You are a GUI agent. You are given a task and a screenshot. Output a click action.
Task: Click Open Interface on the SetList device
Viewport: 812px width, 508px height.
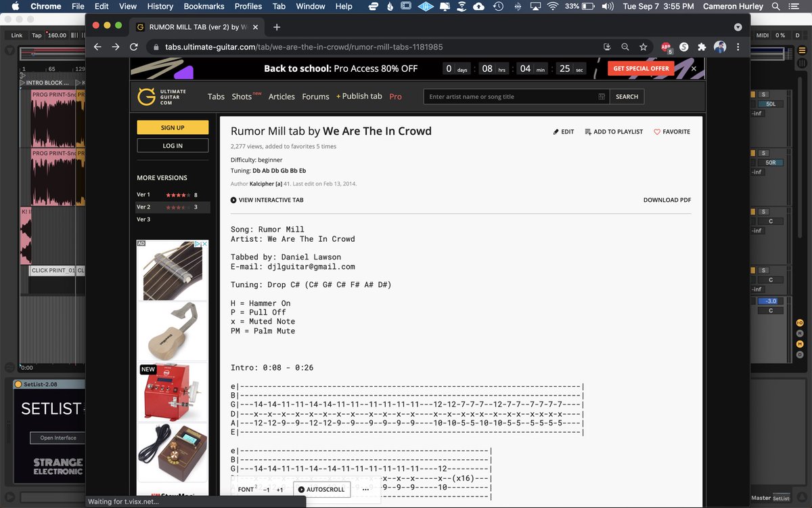[58, 438]
